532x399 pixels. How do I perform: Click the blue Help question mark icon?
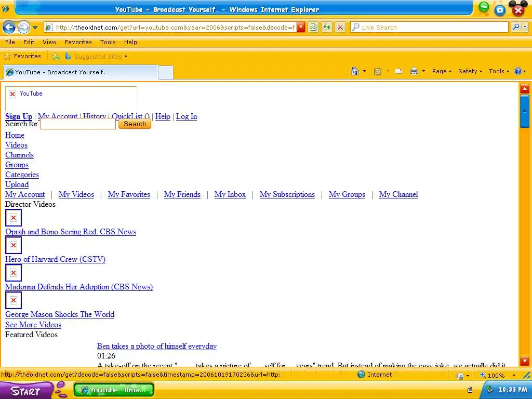tap(518, 71)
